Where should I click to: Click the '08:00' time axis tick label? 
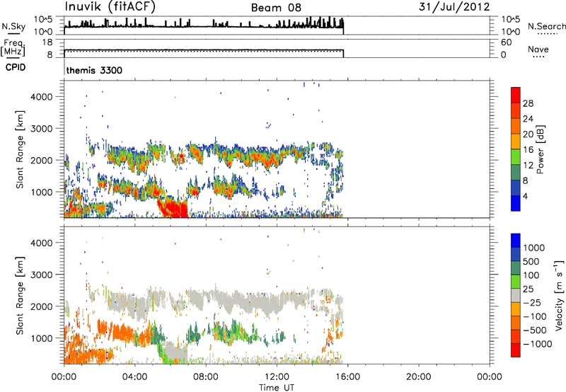click(x=206, y=377)
